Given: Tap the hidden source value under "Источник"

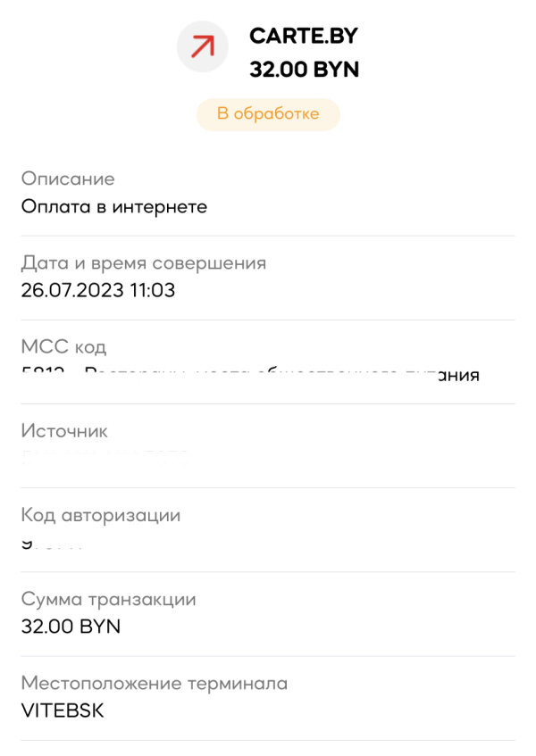Looking at the screenshot, I should pyautogui.click(x=104, y=456).
